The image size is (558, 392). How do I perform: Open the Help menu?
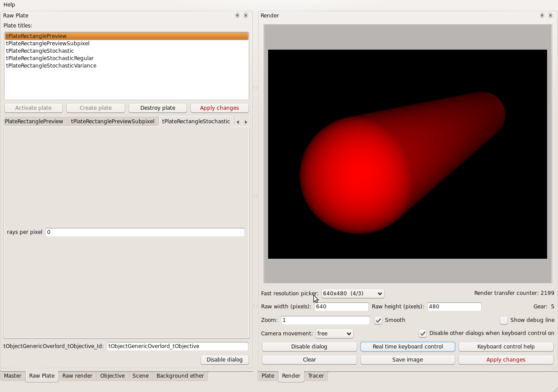coord(9,4)
